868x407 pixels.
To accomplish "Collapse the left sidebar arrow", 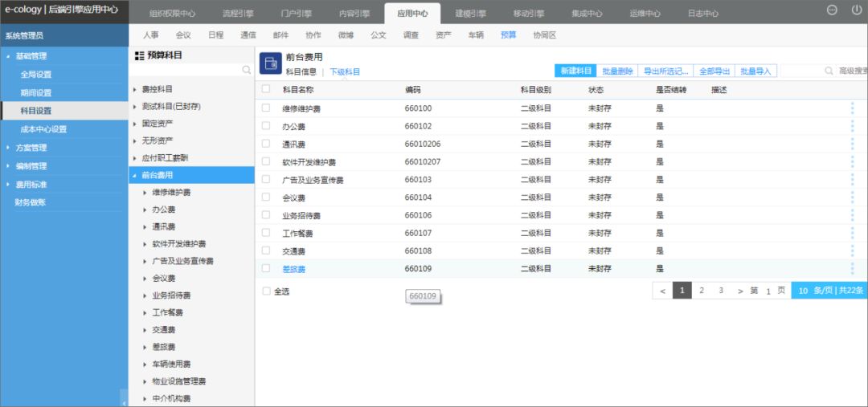I will pos(124,402).
